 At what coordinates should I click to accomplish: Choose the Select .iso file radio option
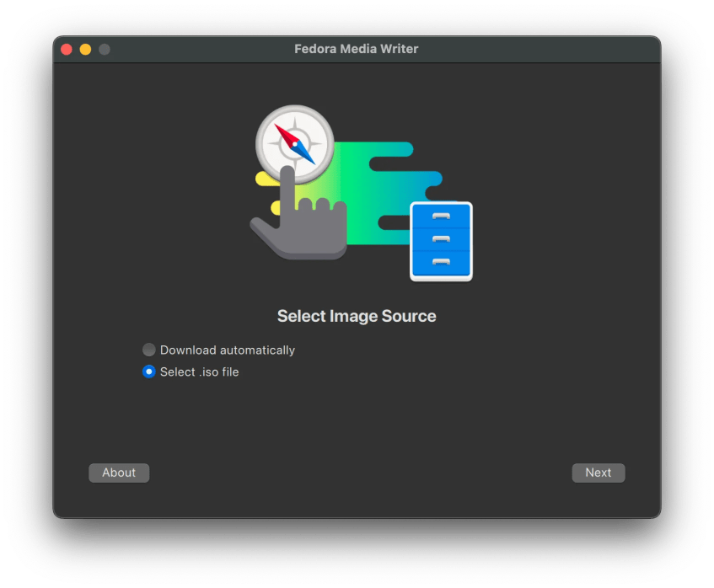[148, 372]
